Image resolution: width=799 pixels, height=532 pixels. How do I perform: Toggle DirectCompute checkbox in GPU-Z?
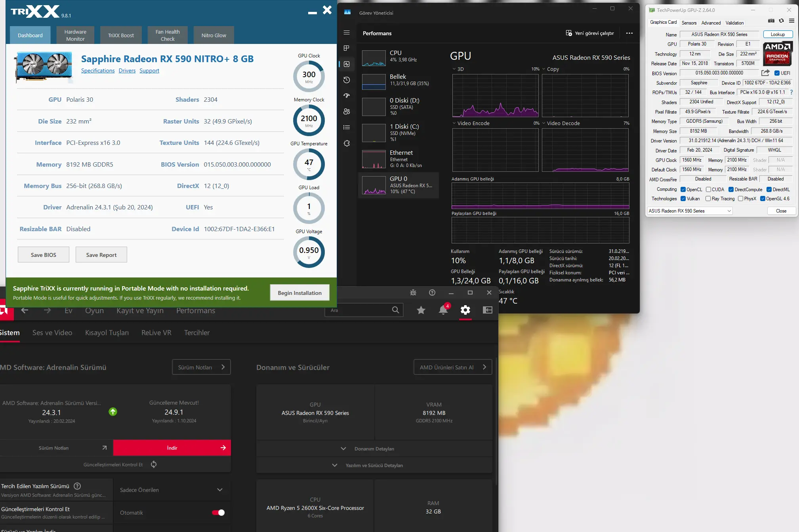[731, 190]
